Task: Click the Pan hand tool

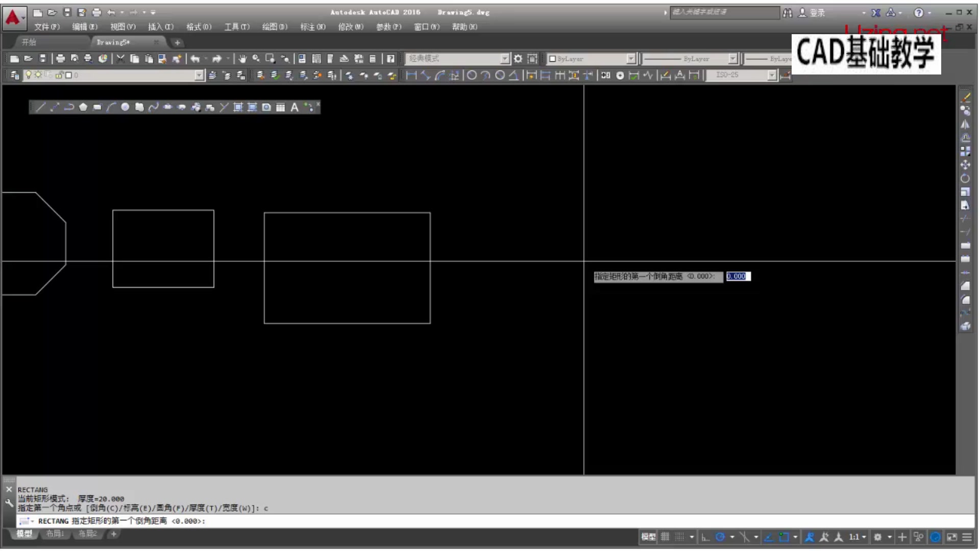Action: [242, 59]
